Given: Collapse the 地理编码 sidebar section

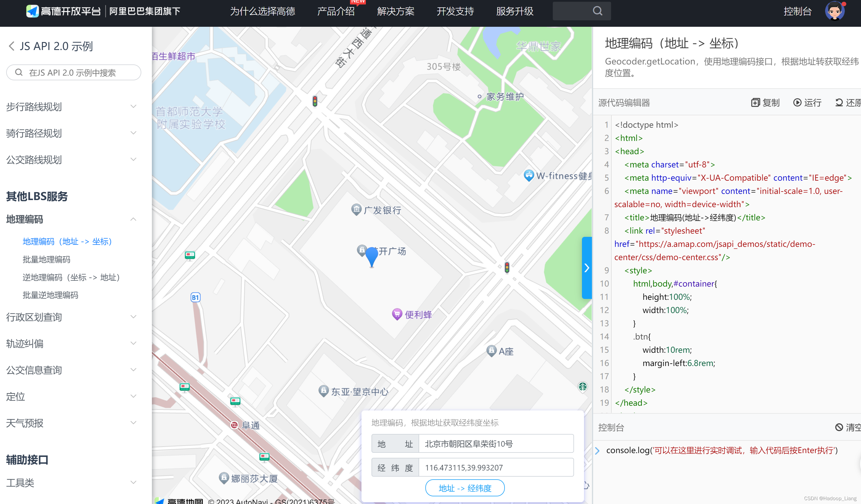Looking at the screenshot, I should 133,219.
